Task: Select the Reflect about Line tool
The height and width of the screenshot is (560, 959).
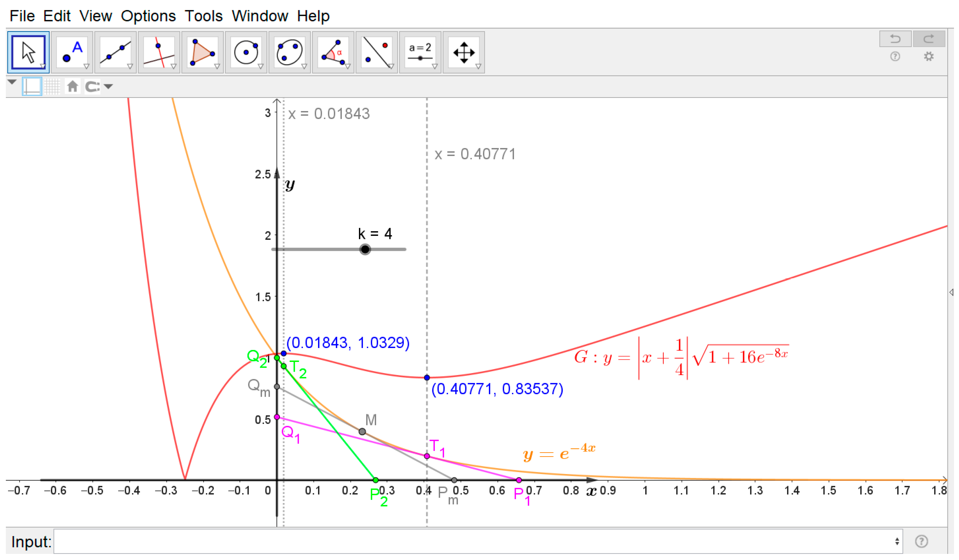Action: tap(377, 53)
